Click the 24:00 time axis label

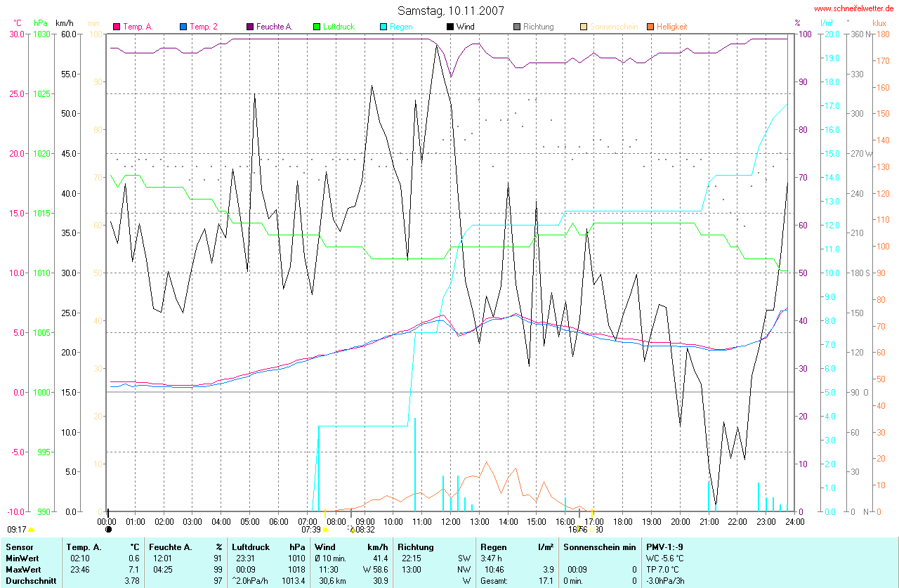794,521
